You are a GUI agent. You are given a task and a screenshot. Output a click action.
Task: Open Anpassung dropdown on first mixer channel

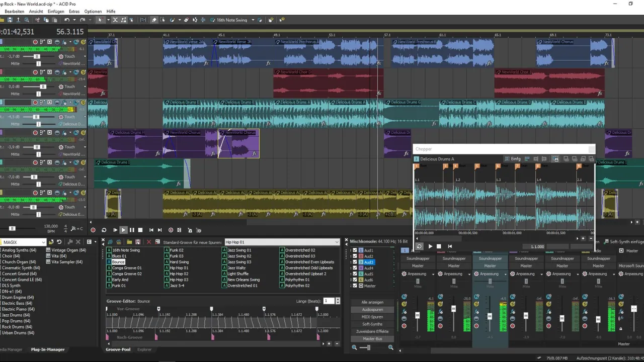(x=434, y=274)
